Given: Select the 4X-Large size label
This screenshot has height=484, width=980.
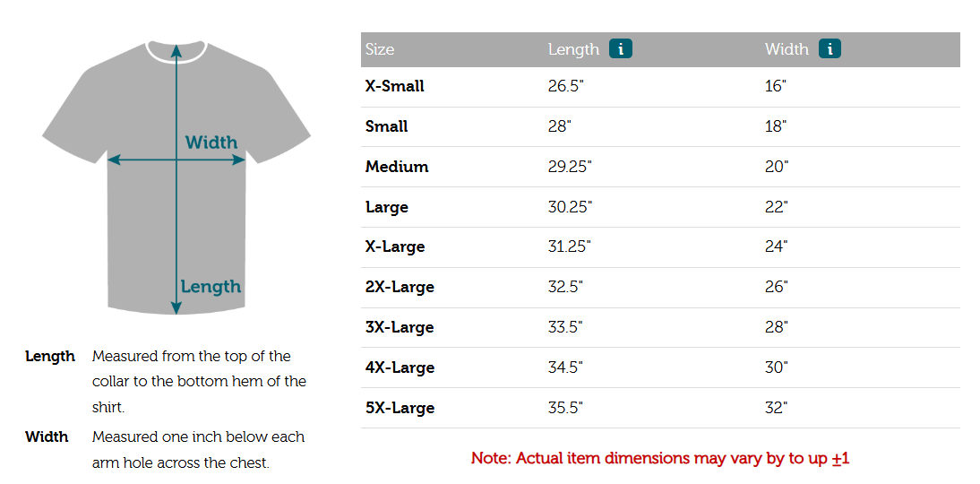Looking at the screenshot, I should pos(400,367).
